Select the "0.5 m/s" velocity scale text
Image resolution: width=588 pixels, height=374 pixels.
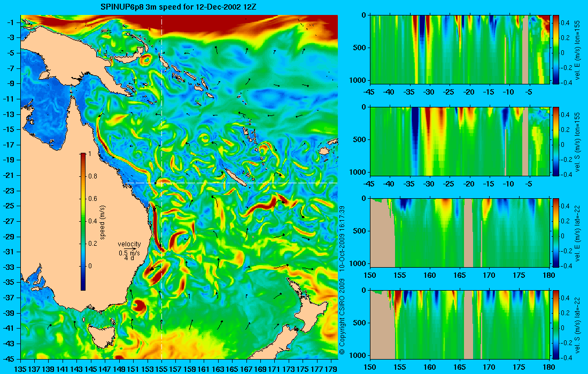(x=129, y=253)
